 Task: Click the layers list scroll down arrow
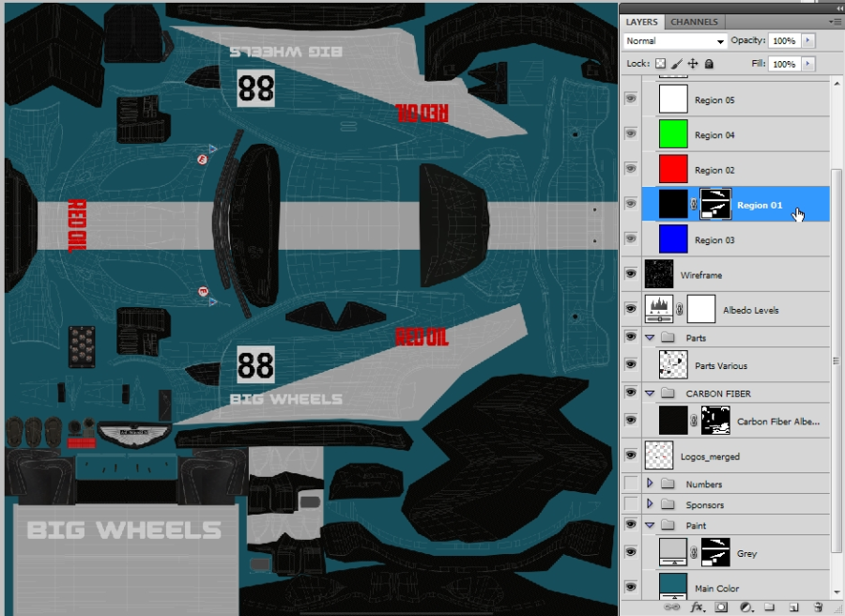(x=837, y=592)
